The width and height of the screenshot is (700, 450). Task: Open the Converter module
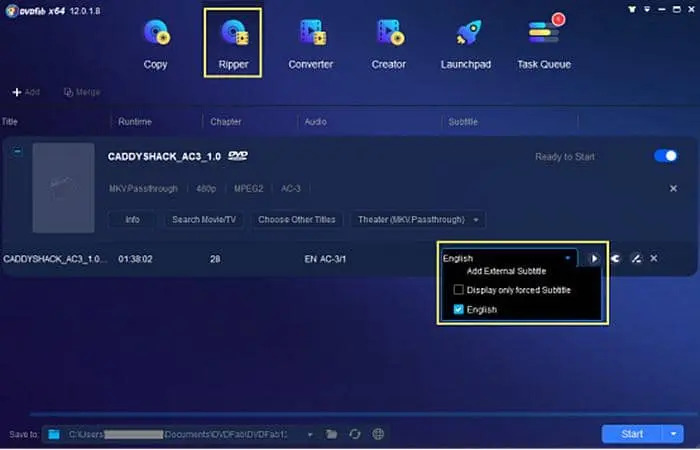tap(310, 44)
